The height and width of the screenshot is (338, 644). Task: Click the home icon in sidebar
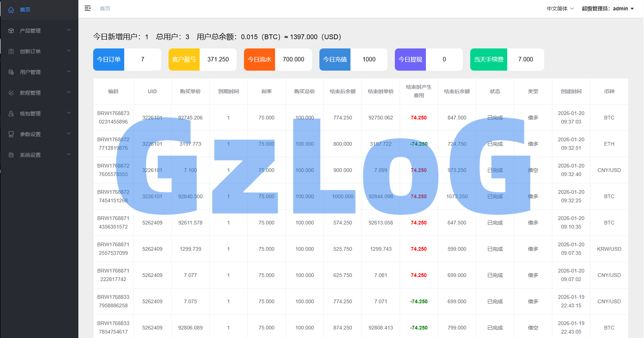tap(11, 10)
